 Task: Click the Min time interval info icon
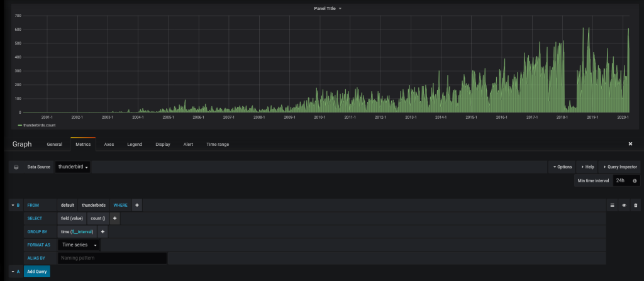(635, 181)
